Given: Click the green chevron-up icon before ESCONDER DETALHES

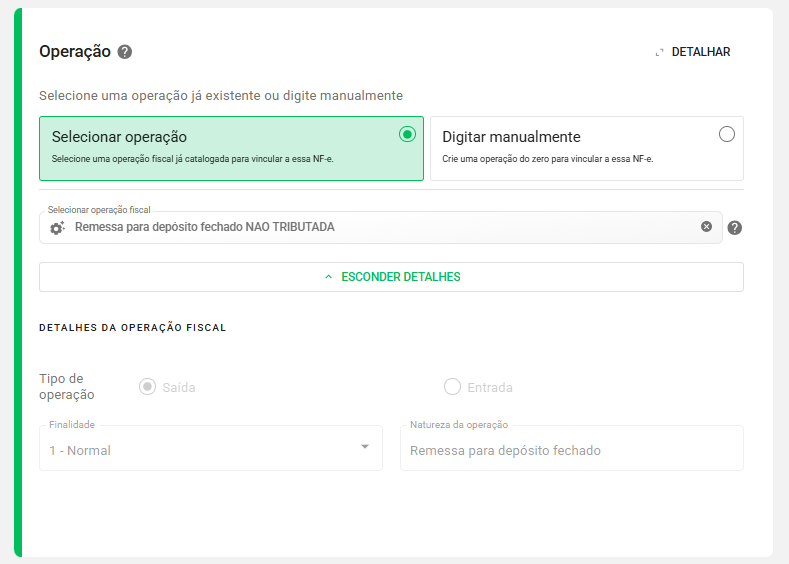Looking at the screenshot, I should (x=328, y=277).
